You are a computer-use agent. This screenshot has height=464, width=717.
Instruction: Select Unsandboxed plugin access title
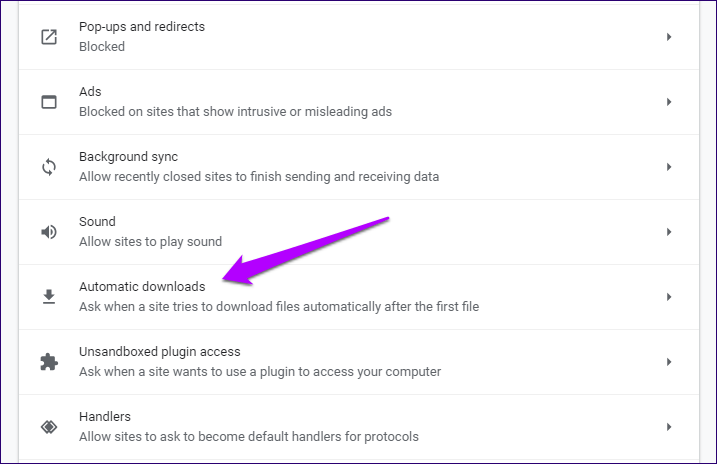point(160,352)
